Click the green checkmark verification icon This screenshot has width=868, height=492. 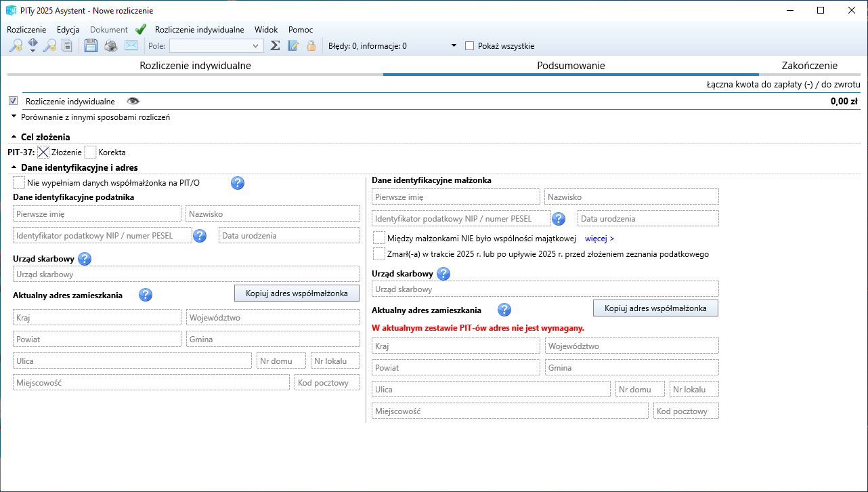[x=141, y=29]
